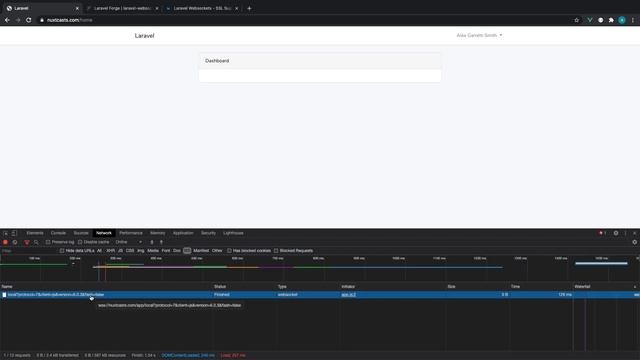This screenshot has width=640, height=360.
Task: Open the DevTools settings gear
Action: point(616,233)
